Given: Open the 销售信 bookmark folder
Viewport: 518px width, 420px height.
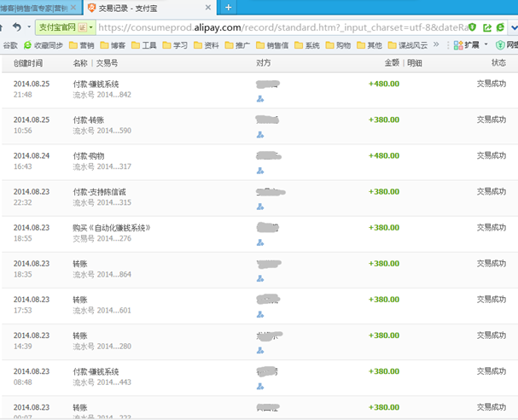Looking at the screenshot, I should coord(272,45).
